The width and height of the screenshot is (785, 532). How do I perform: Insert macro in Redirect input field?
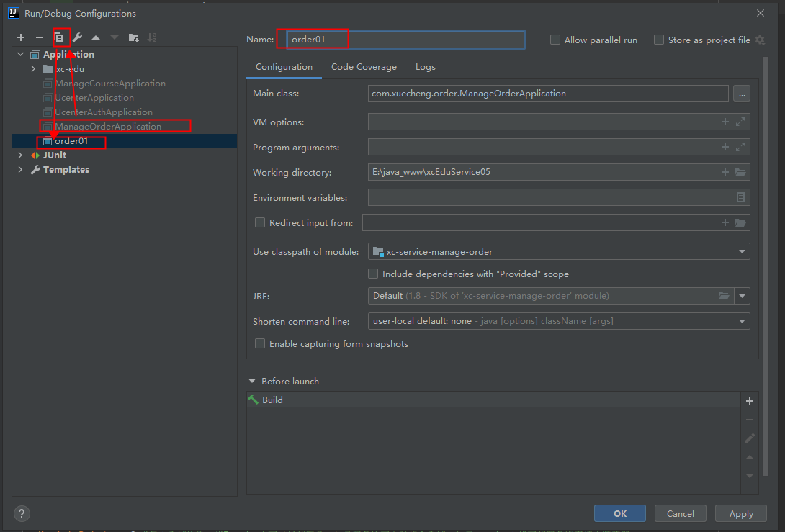pyautogui.click(x=725, y=222)
